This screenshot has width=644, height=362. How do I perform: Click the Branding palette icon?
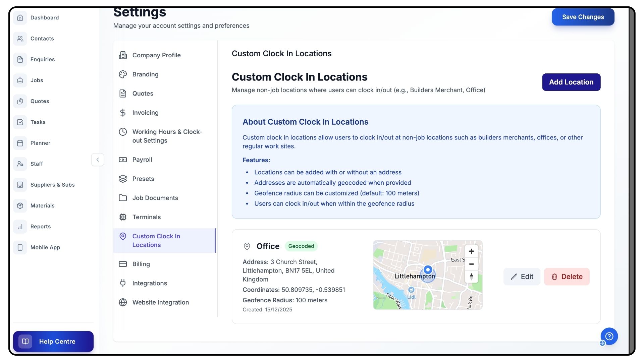123,74
